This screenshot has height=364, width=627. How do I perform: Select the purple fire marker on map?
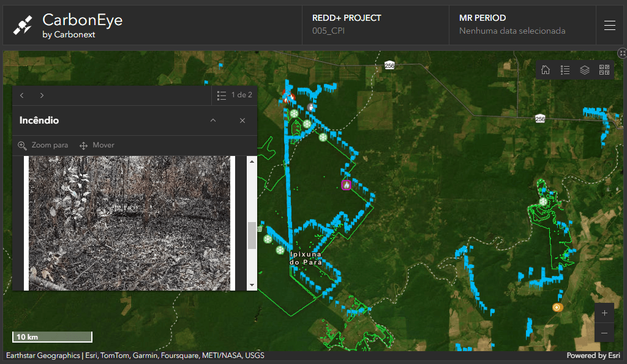347,185
